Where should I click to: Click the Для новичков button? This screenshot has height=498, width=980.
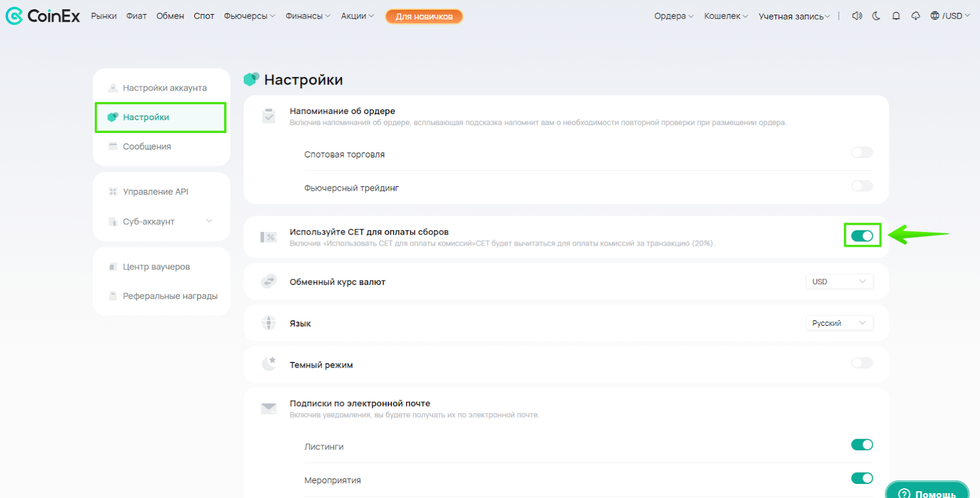point(424,17)
